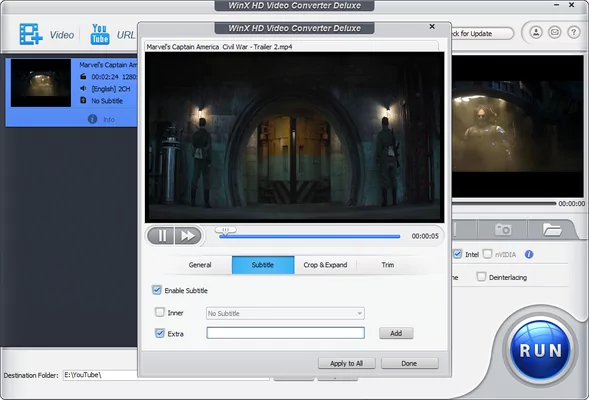Viewport: 589px width, 400px height.
Task: Check the Inner subtitle checkbox
Action: [160, 312]
